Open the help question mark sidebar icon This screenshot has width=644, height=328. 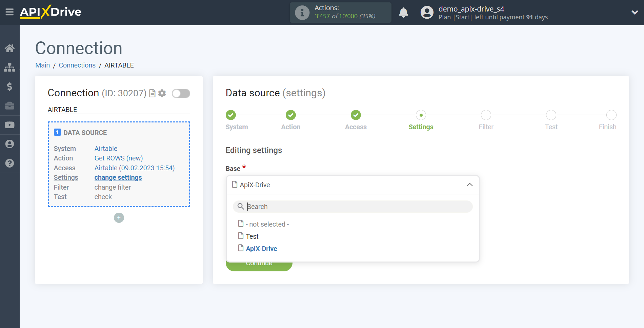(x=9, y=163)
